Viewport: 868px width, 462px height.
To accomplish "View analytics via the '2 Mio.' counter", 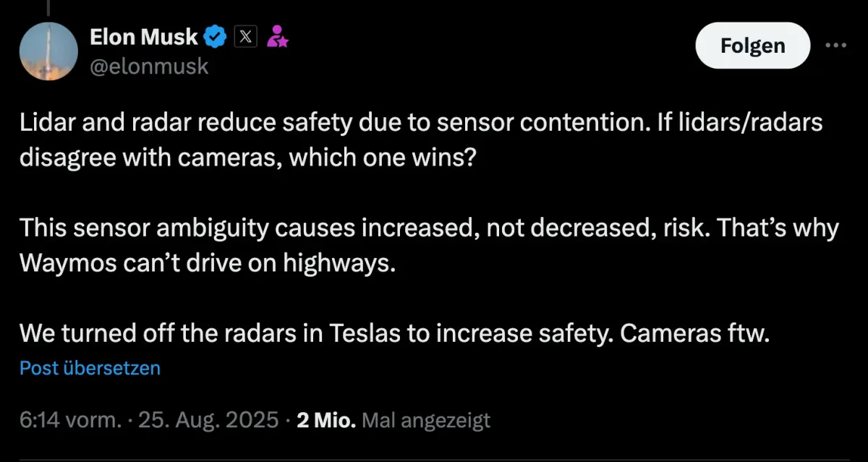I will [x=325, y=419].
